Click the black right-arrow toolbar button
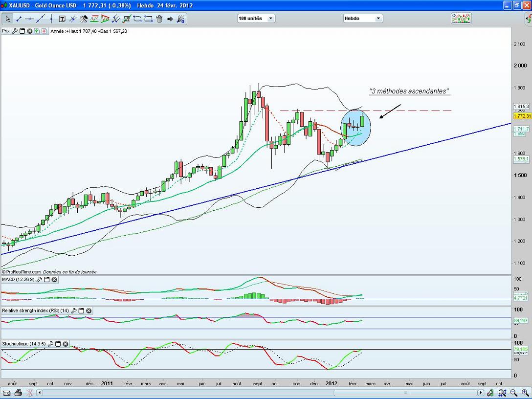Viewport: 532px width, 399px height. click(170, 19)
